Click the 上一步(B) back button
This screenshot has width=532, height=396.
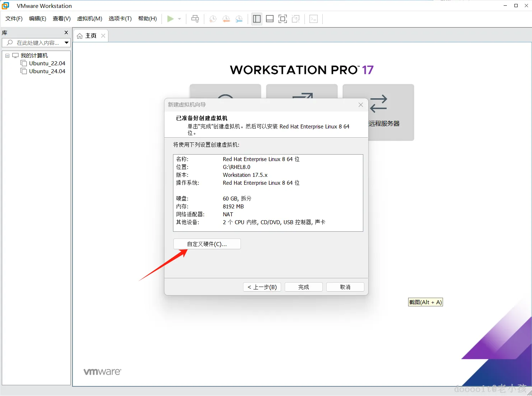(x=262, y=287)
